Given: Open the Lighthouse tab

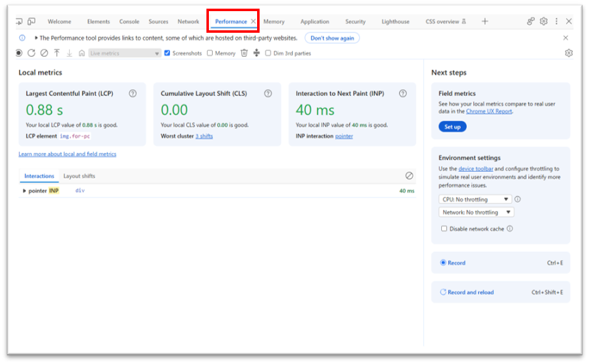Looking at the screenshot, I should [x=396, y=22].
